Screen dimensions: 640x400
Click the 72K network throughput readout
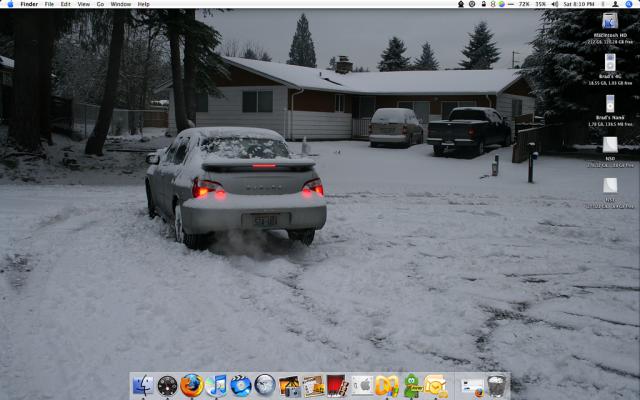point(524,4)
